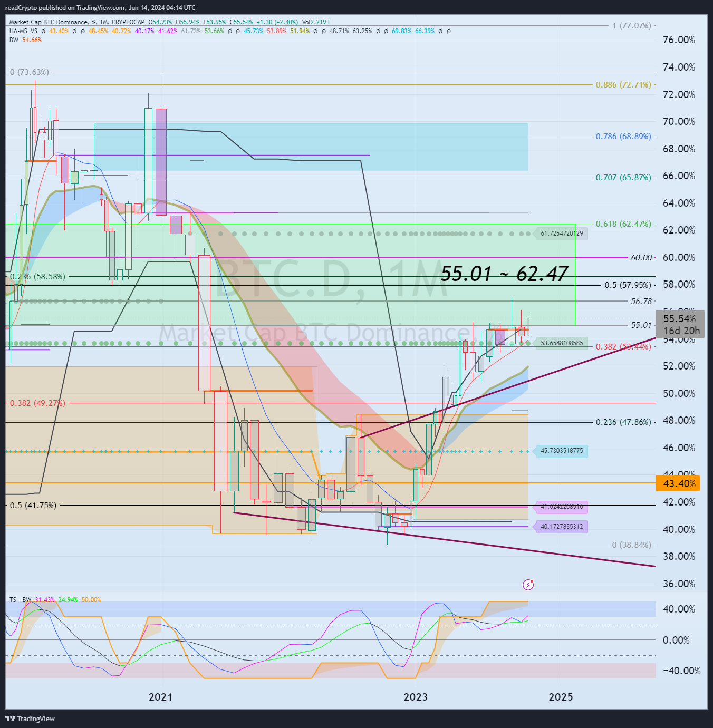Screen dimensions: 713x728
Task: Click the 2025 time axis label
Action: pyautogui.click(x=561, y=697)
